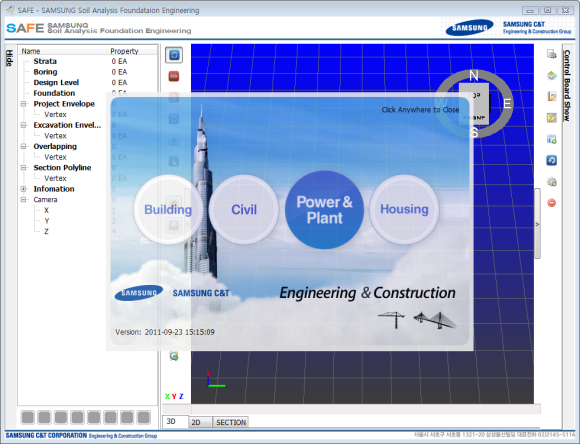Select Vertex under Section Polyline
Viewport: 580px width, 445px height.
click(x=55, y=178)
